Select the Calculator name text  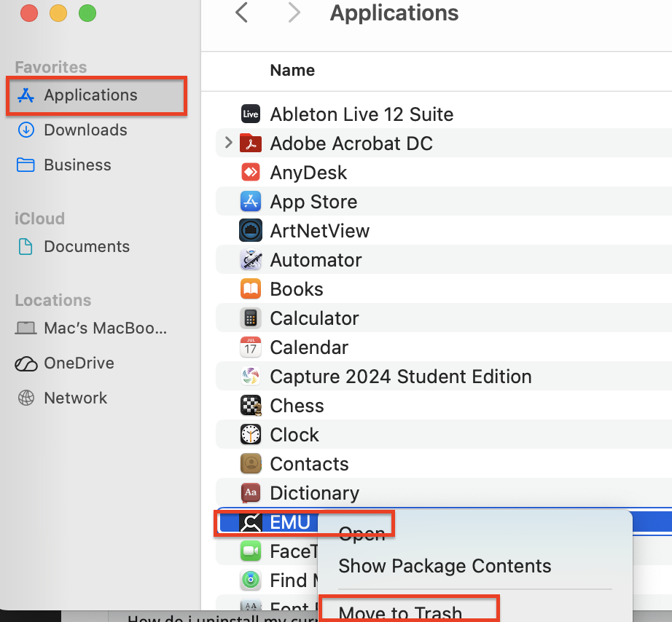(x=315, y=318)
